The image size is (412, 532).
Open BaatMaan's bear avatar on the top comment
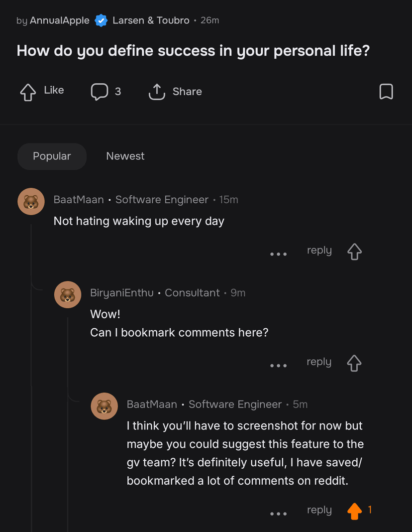pyautogui.click(x=31, y=201)
